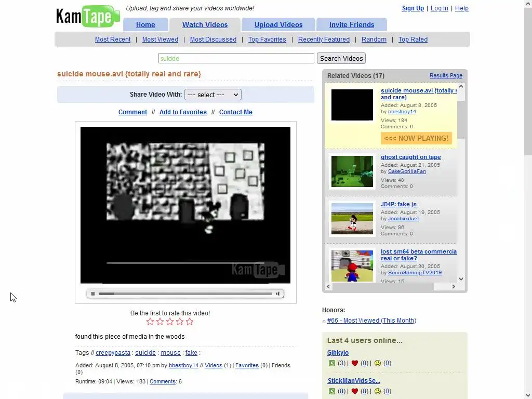Pause the video with the pause icon
Viewport: 532px width, 399px height.
tap(92, 294)
